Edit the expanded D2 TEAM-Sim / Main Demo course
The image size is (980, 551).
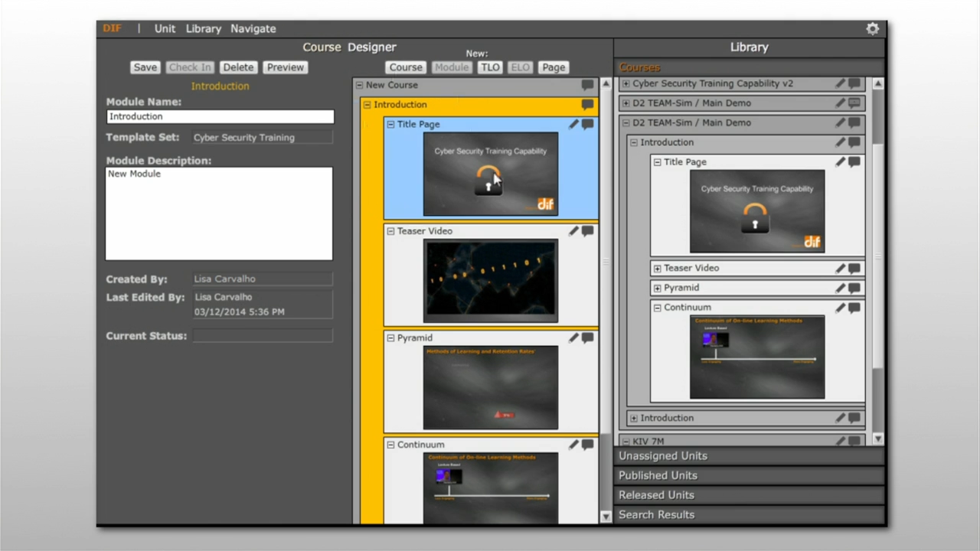tap(840, 122)
